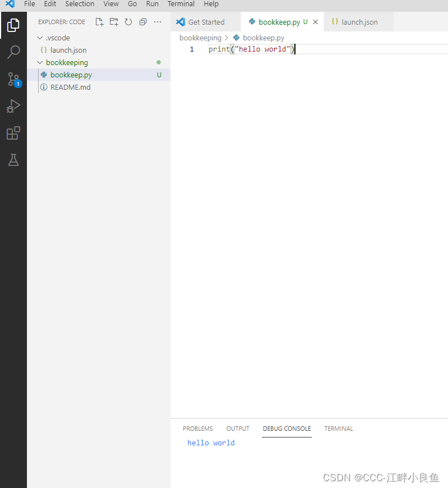
Task: Open the View menu
Action: [x=111, y=4]
